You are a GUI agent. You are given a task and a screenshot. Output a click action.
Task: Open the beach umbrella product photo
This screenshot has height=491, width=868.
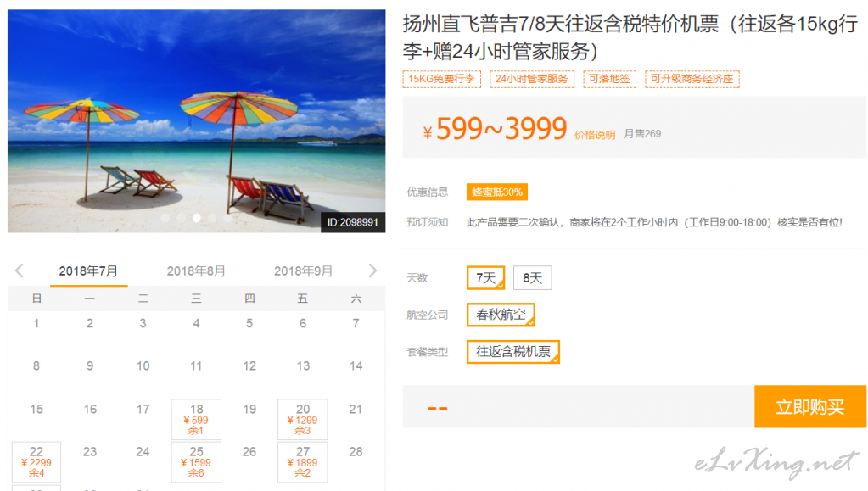[197, 120]
